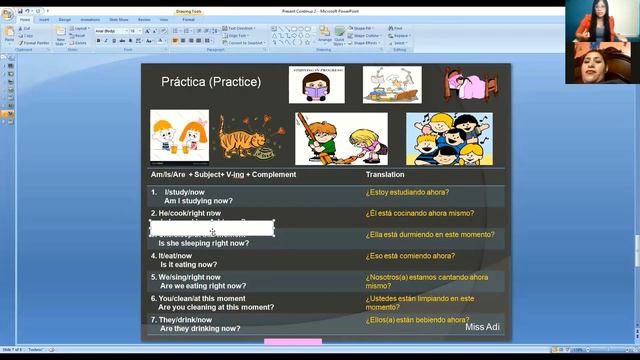Turn on Center alignment
Screen dimensions: 640x360
pos(183,41)
